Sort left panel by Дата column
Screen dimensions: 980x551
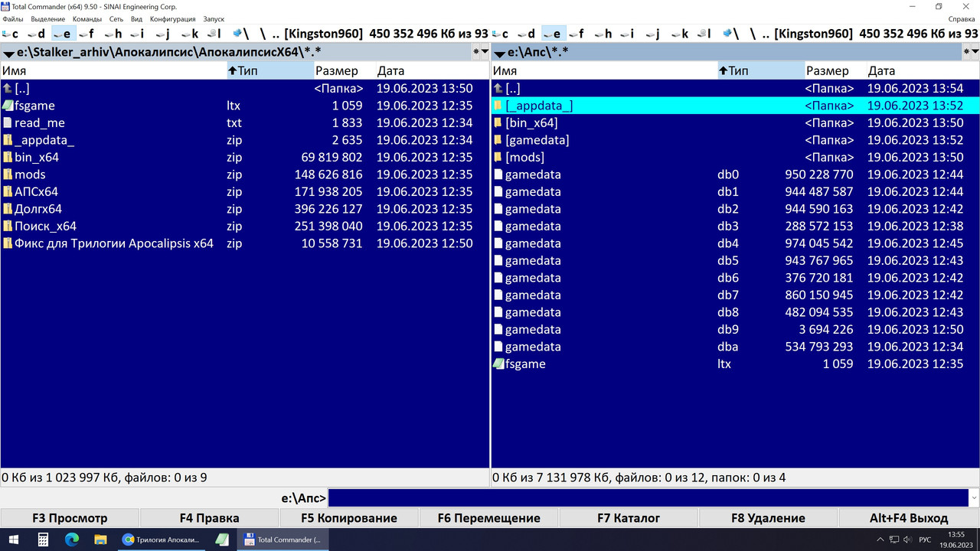(x=432, y=70)
